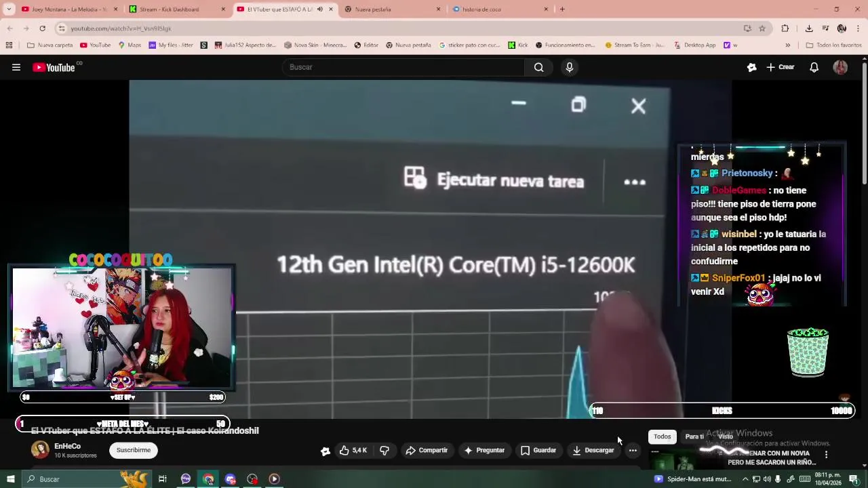The height and width of the screenshot is (488, 868).
Task: Open the Desktop App bookmark
Action: tap(694, 45)
